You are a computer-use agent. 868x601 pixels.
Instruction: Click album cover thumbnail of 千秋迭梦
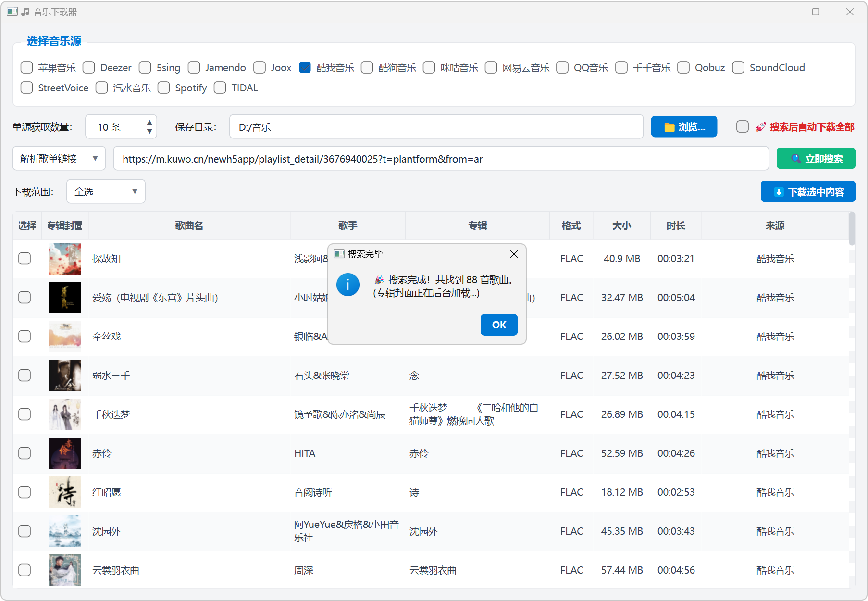coord(65,414)
